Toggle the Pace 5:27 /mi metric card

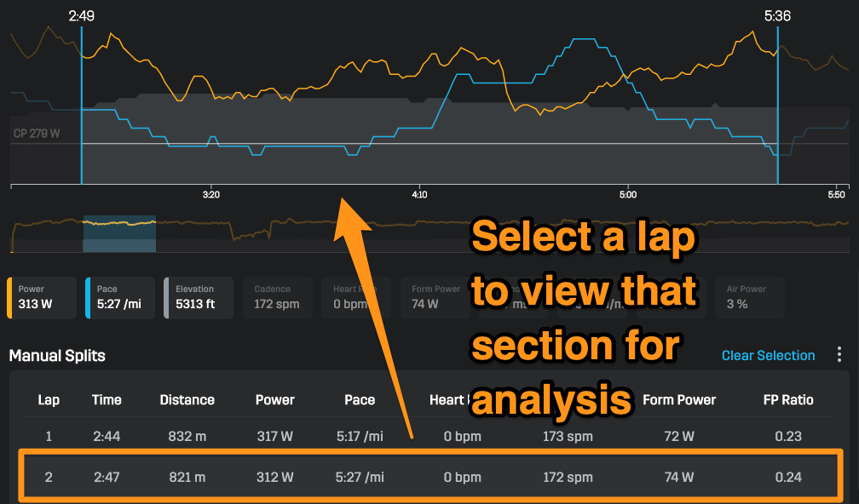(x=120, y=298)
